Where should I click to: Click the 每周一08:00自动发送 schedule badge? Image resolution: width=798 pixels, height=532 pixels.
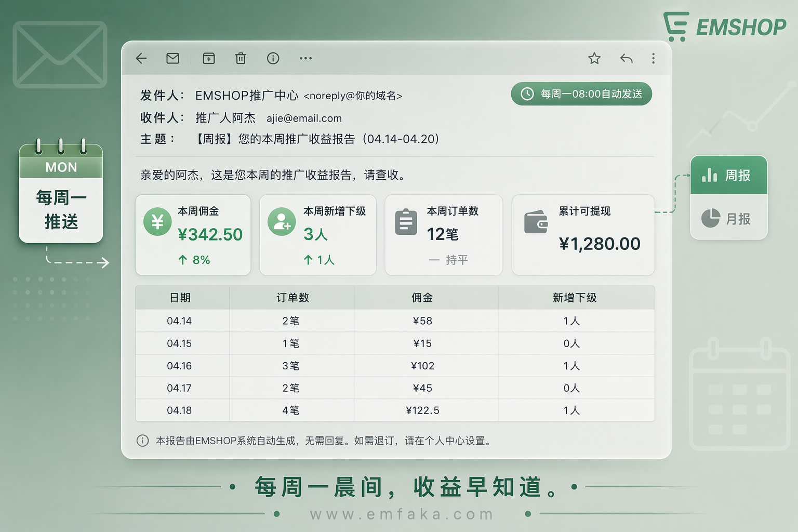point(581,94)
